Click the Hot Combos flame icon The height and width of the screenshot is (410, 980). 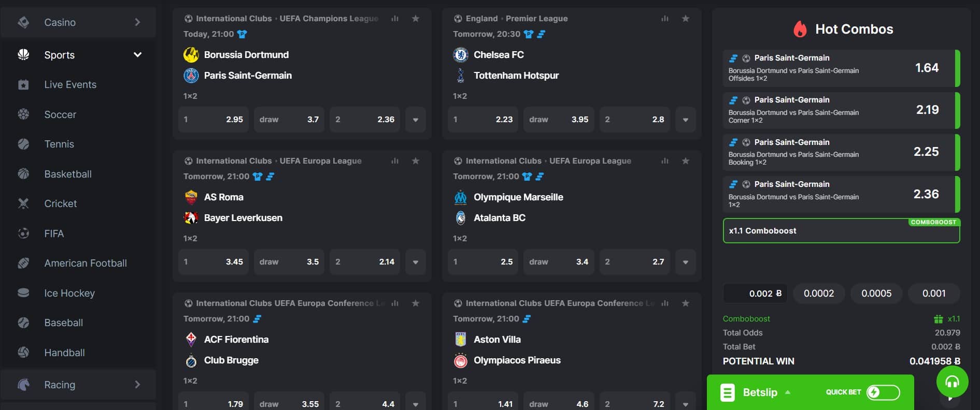pos(800,29)
